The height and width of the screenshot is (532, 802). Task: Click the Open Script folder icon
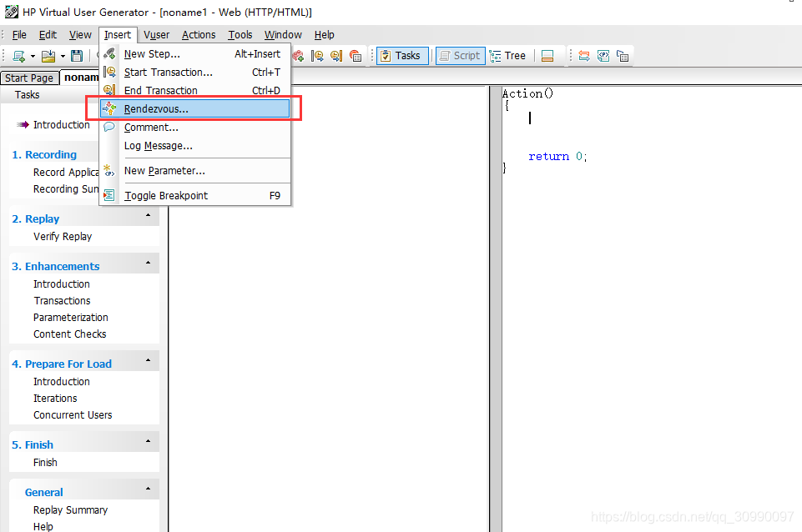pyautogui.click(x=48, y=56)
